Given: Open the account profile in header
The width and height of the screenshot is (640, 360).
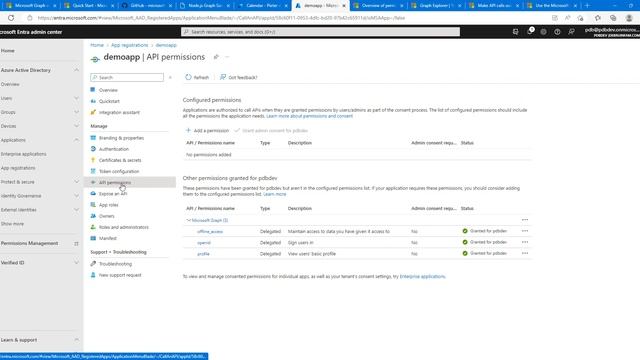Looking at the screenshot, I should (x=611, y=32).
